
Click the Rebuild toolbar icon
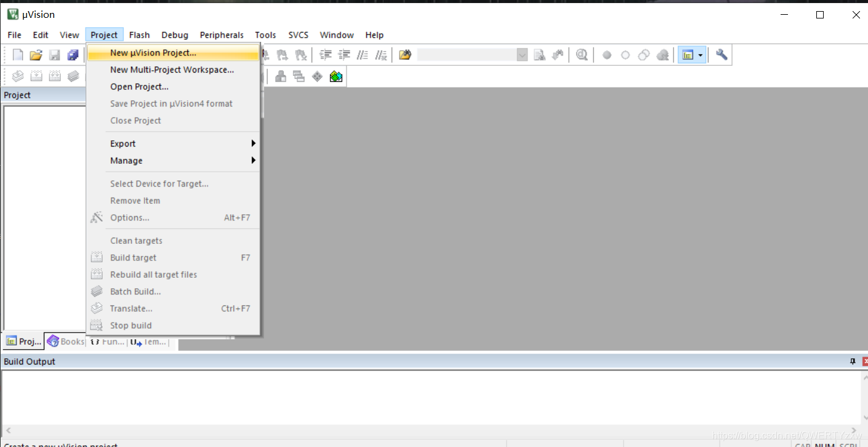[55, 76]
